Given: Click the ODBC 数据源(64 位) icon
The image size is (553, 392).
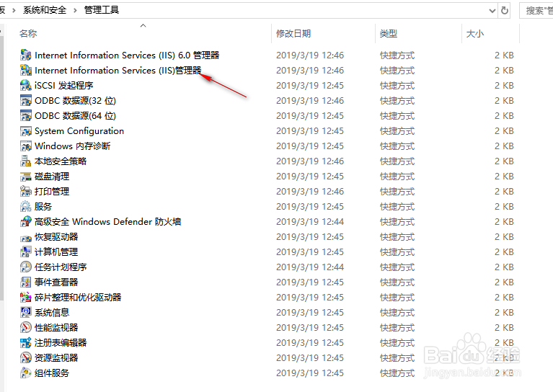Looking at the screenshot, I should (26, 115).
